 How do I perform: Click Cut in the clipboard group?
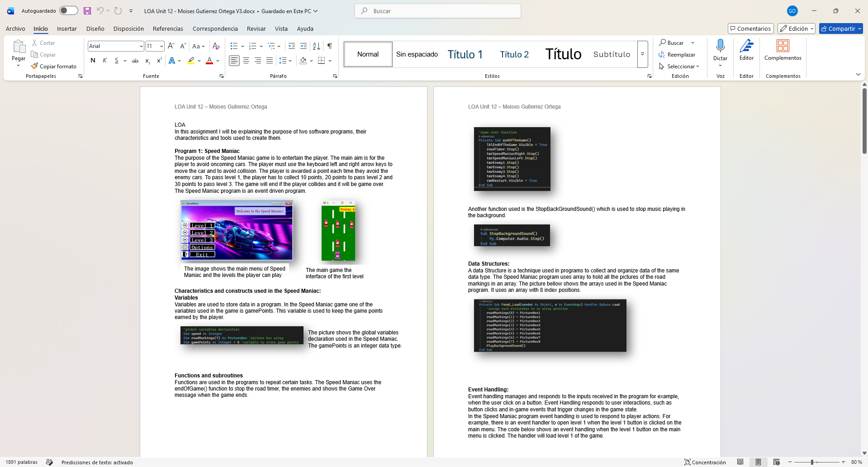pos(43,43)
